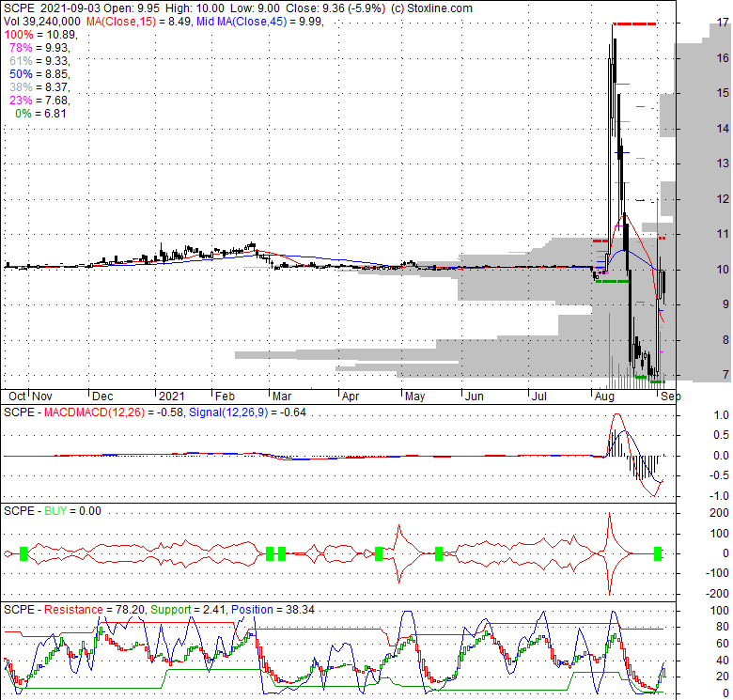Click the Jul label on time axis
Screen dimensions: 733x700
(x=539, y=397)
